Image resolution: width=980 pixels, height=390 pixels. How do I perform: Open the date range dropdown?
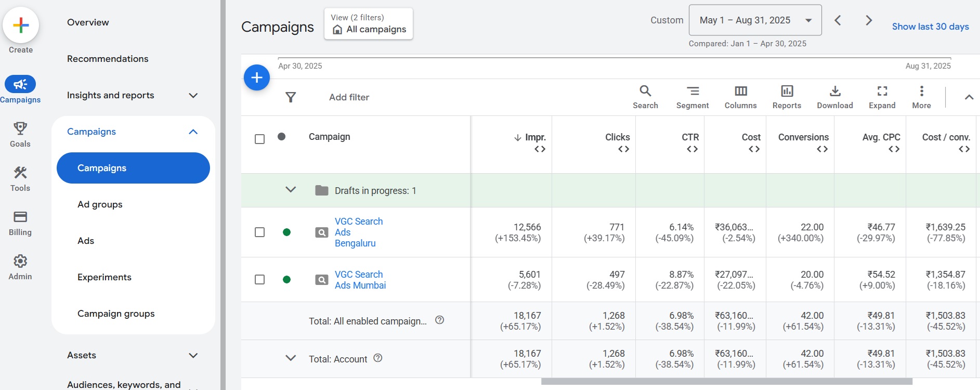tap(755, 20)
